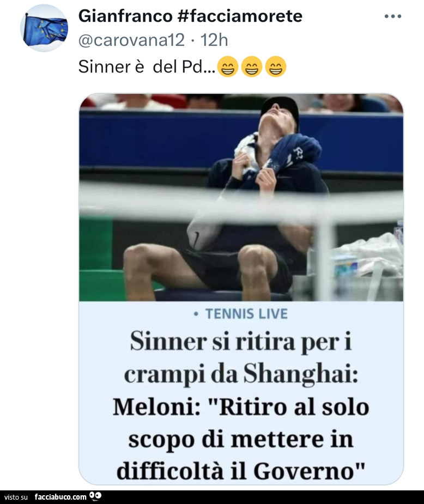Click the EU flag profile avatar
The image size is (424, 504).
pos(44,28)
